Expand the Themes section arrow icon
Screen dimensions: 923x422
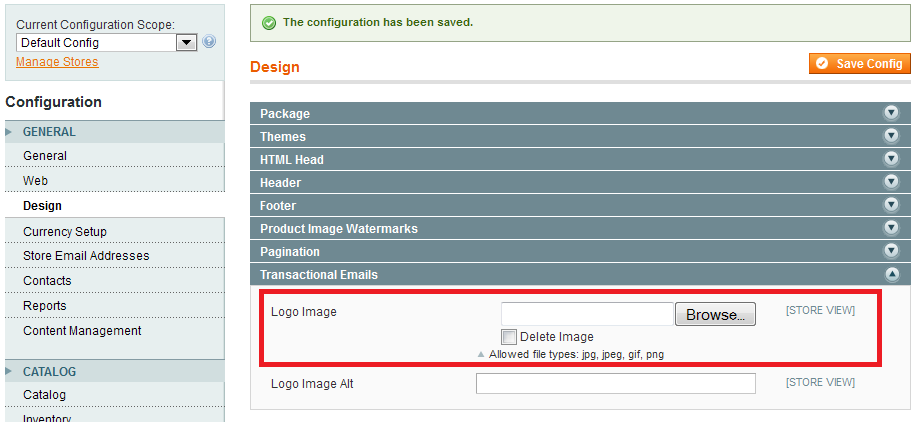pos(891,136)
